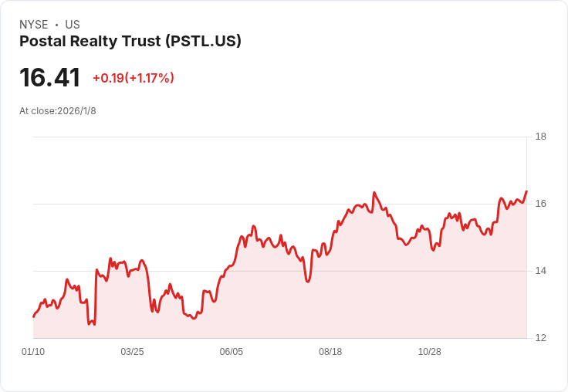Click the US market label
568x392 pixels.
[x=73, y=25]
